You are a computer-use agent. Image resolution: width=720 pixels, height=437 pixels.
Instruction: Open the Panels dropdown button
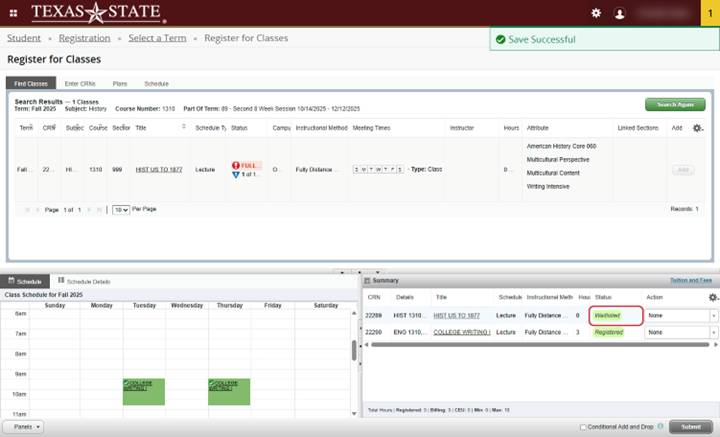pos(23,426)
